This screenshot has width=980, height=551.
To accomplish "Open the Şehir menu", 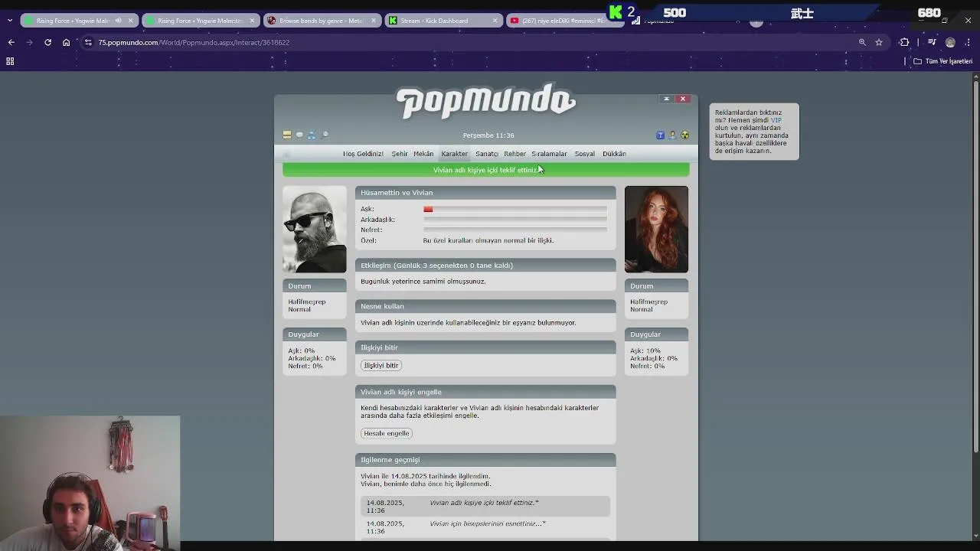I will tap(400, 154).
